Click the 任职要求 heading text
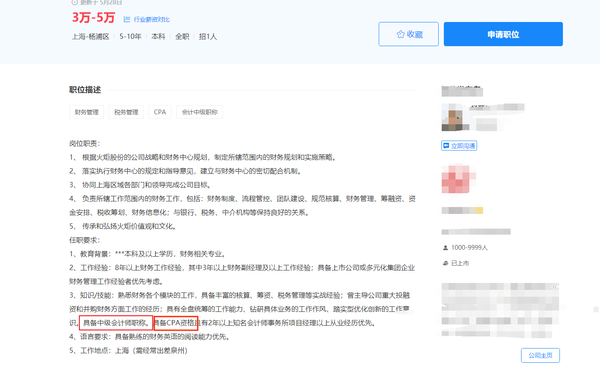This screenshot has width=600, height=368. click(84, 240)
